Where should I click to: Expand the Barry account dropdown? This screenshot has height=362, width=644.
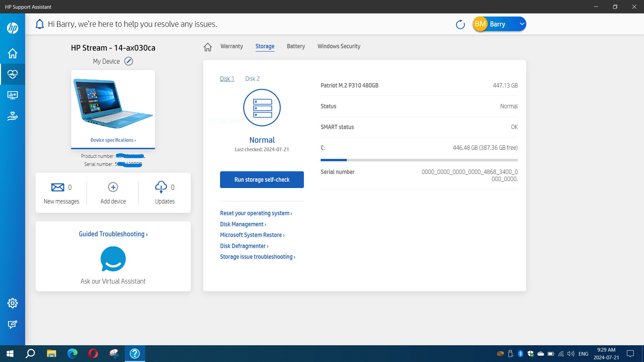(x=522, y=24)
